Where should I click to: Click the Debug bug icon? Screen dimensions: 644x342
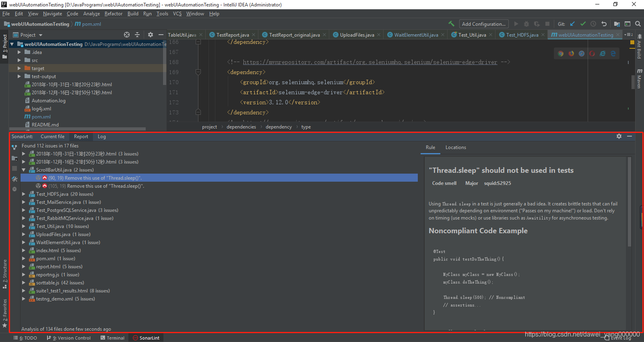(526, 24)
